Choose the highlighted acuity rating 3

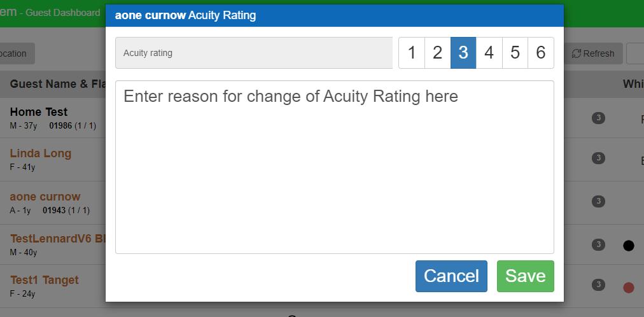click(x=463, y=53)
